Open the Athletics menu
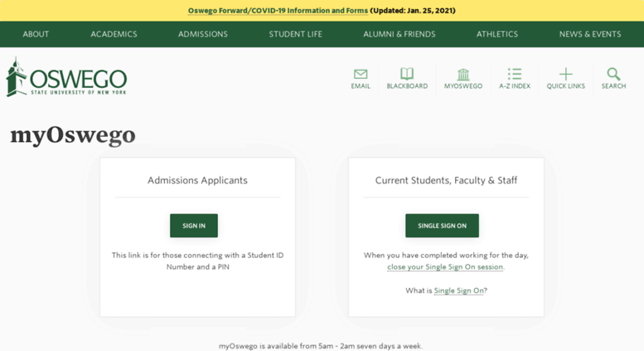The image size is (644, 351). coord(497,34)
